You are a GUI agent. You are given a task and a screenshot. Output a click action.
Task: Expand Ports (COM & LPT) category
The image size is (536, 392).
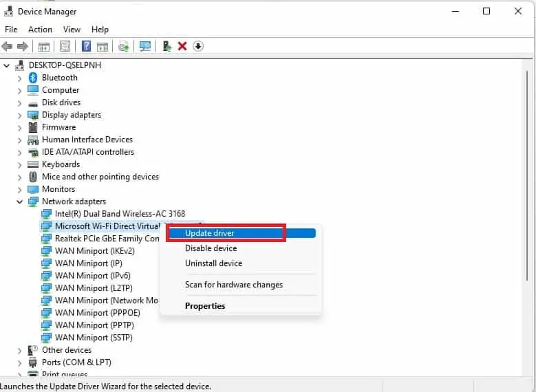[x=19, y=362]
